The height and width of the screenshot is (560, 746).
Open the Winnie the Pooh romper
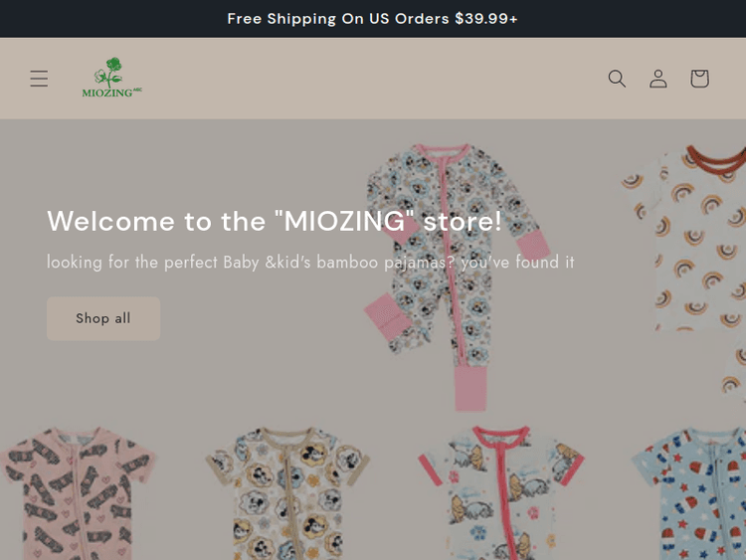[486, 497]
